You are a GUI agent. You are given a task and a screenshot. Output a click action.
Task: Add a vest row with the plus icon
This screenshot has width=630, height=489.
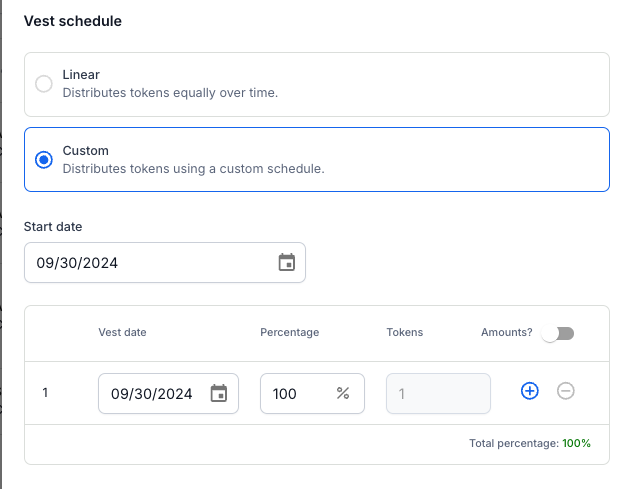(x=530, y=391)
